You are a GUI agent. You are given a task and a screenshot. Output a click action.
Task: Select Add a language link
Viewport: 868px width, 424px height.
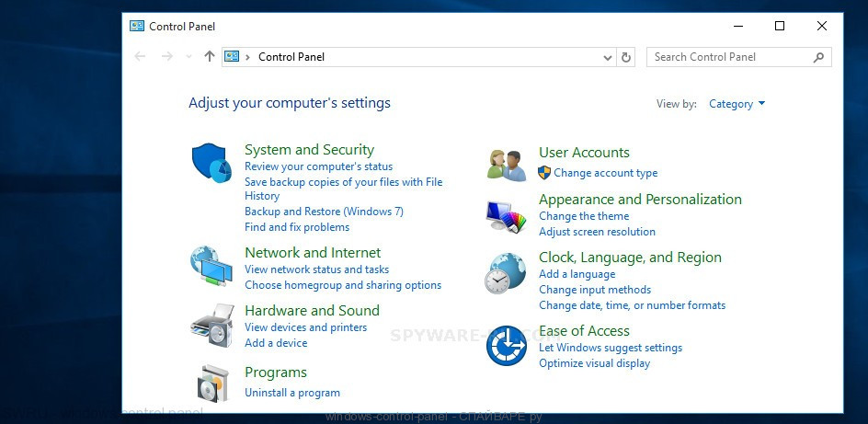[577, 274]
